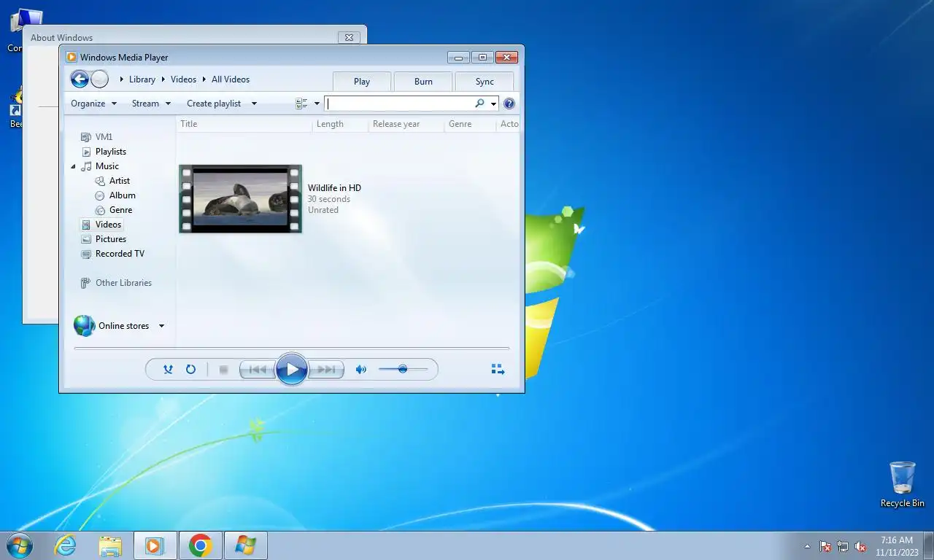
Task: Switch to Now Playing view icon
Action: tap(498, 370)
